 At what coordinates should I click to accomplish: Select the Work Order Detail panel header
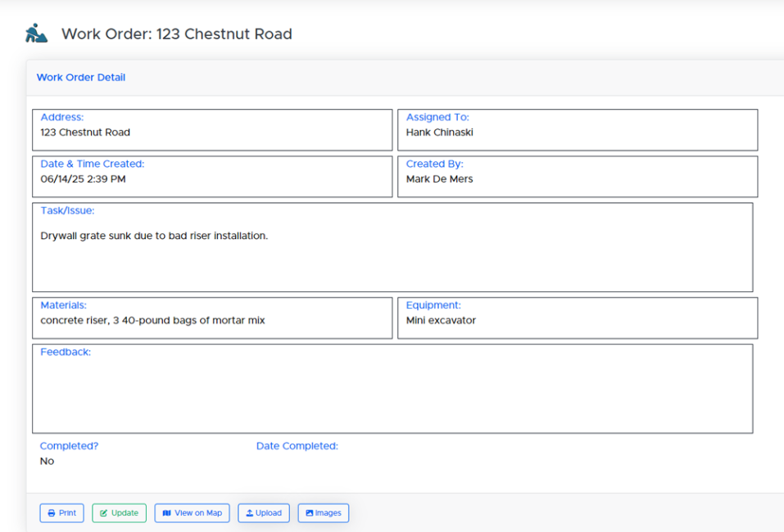81,78
